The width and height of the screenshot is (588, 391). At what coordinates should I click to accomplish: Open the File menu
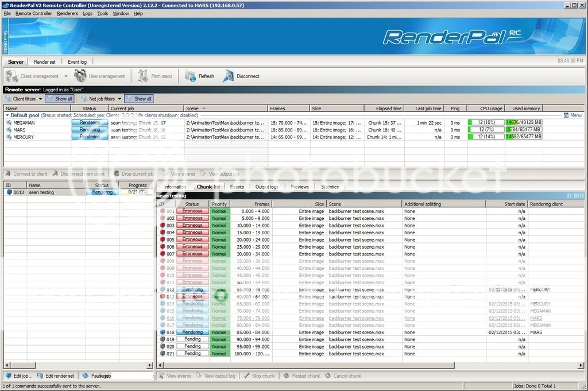[7, 14]
